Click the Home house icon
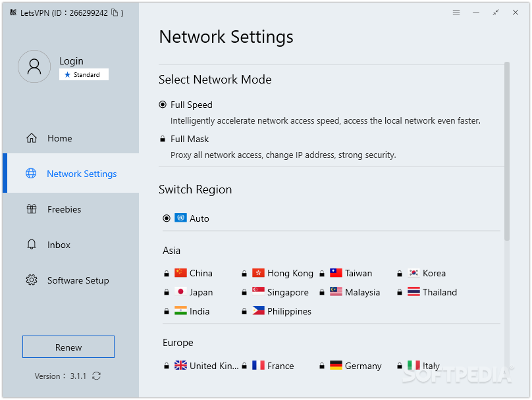 (x=32, y=138)
